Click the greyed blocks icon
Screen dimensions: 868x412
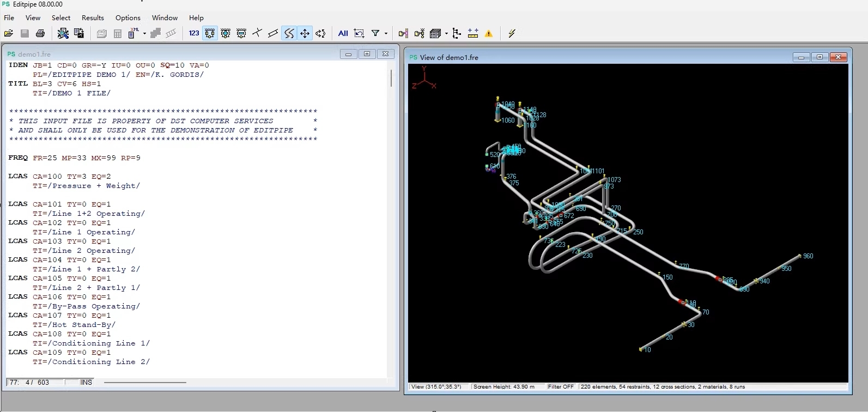(x=155, y=33)
